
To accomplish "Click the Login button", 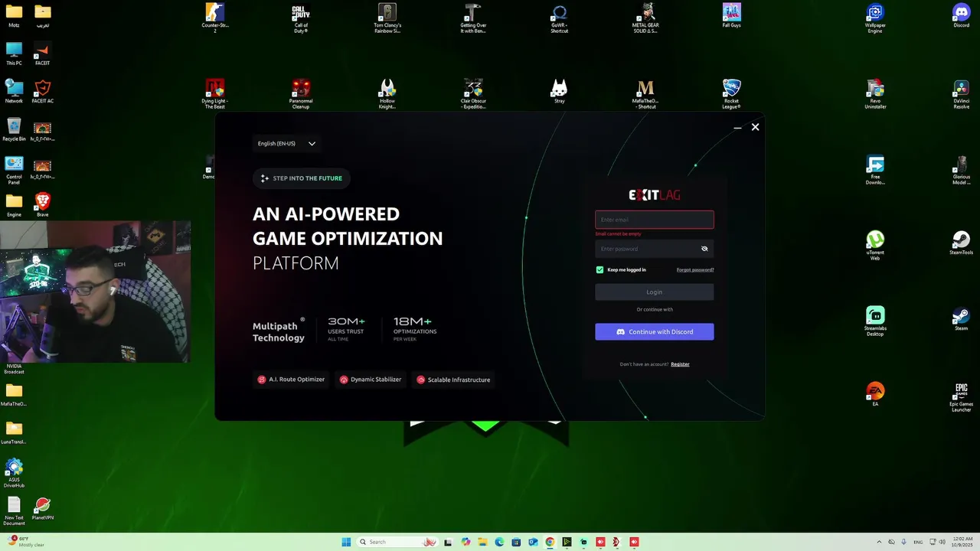I will click(655, 292).
